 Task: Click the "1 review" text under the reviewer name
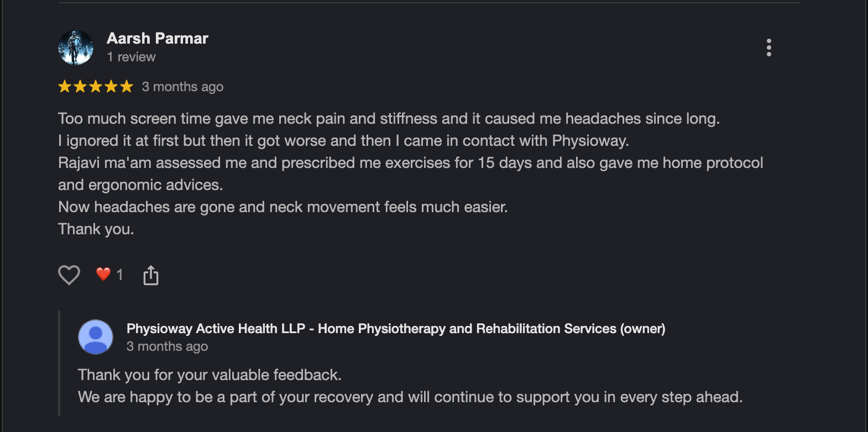pos(131,57)
